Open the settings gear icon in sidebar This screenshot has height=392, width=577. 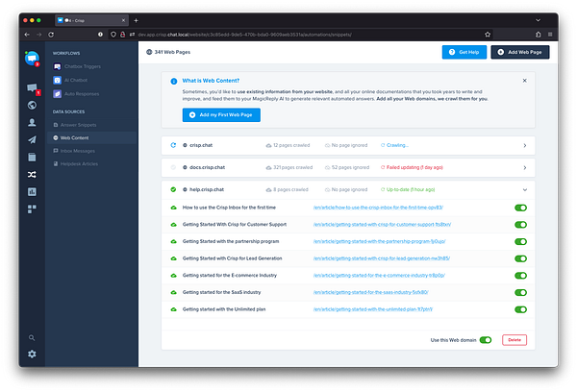click(x=32, y=354)
